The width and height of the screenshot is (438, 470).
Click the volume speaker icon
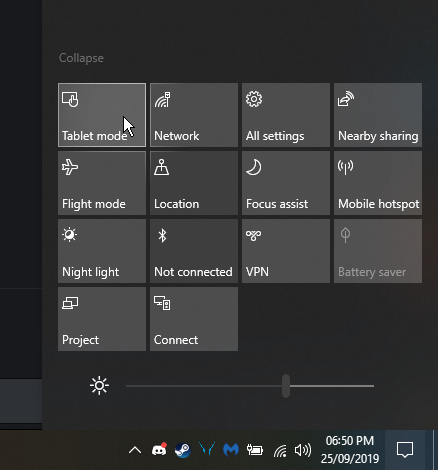(303, 450)
